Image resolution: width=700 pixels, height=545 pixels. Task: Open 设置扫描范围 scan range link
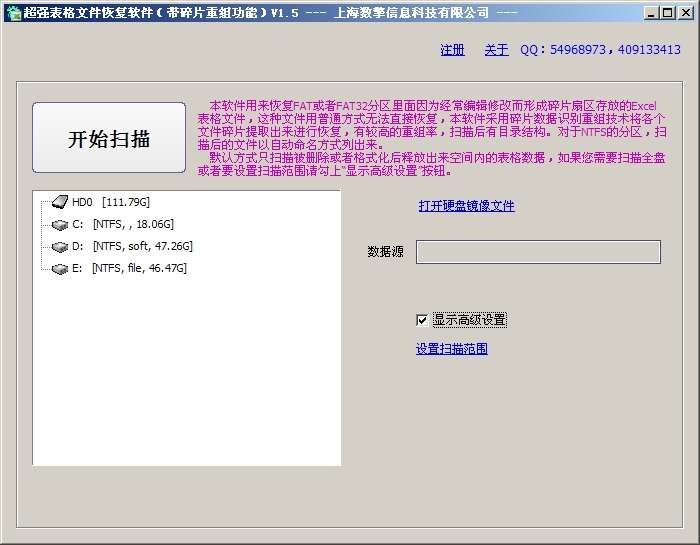coord(451,349)
